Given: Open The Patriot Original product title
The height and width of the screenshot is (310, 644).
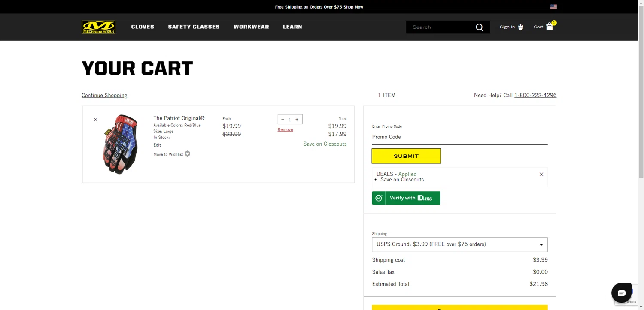Looking at the screenshot, I should (x=179, y=118).
